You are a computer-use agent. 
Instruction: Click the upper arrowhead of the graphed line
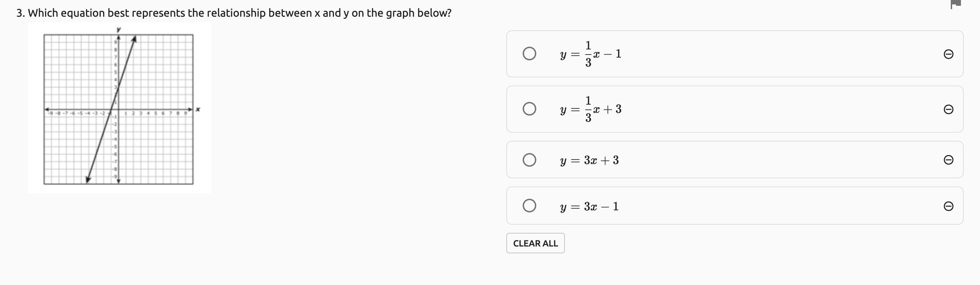134,39
